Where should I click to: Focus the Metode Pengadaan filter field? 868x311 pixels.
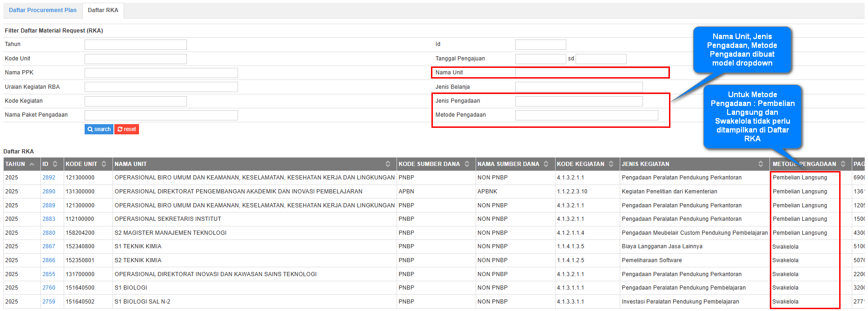(586, 115)
